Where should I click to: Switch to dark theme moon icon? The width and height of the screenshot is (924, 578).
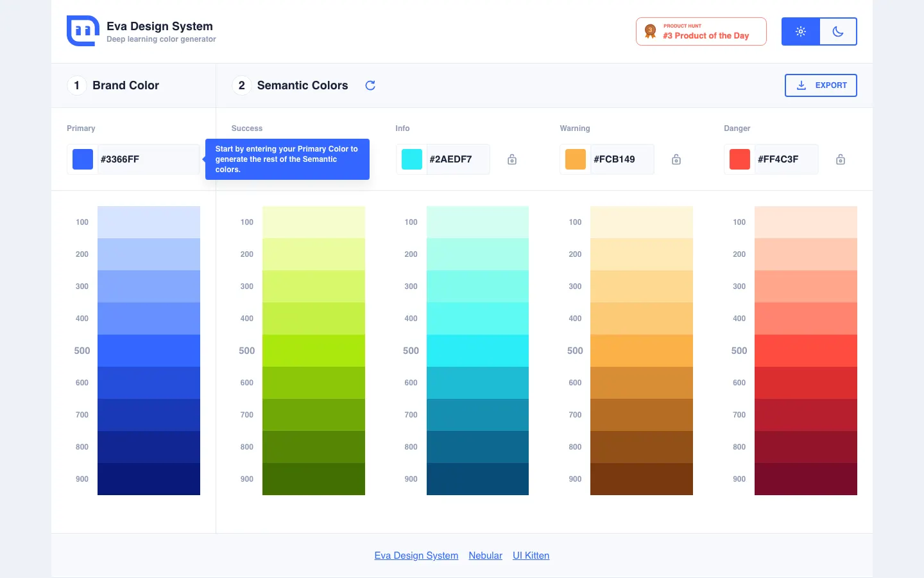(838, 31)
